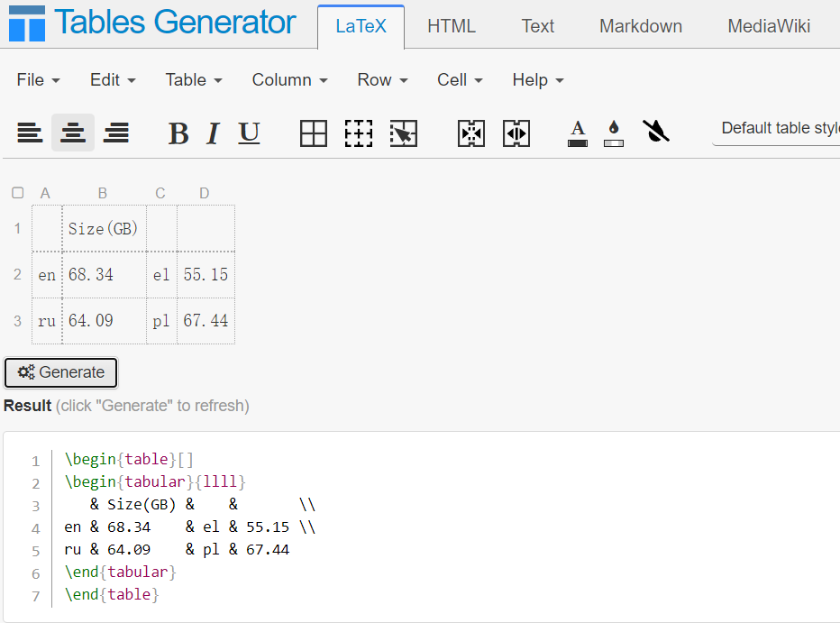Apply bold formatting with B icon
This screenshot has width=840, height=623.
tap(178, 133)
